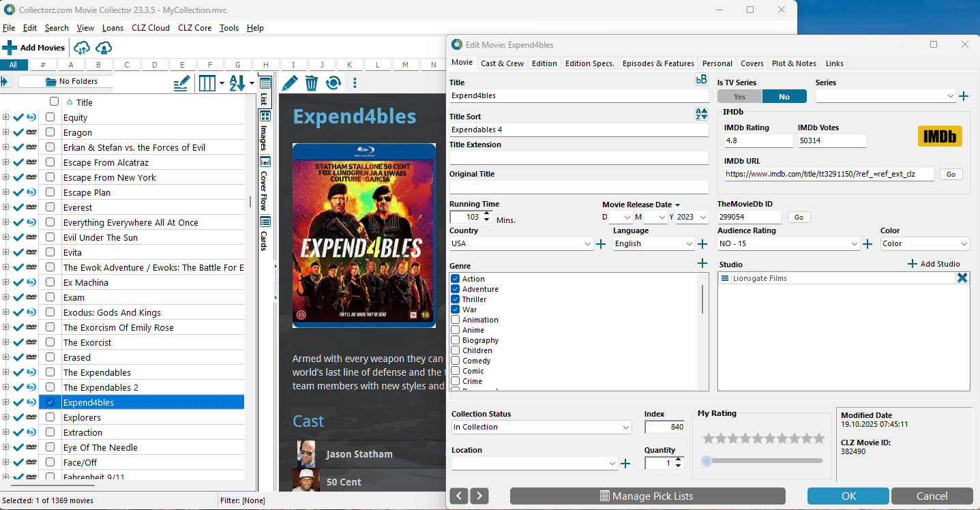980x510 pixels.
Task: Click the Title Sort A-Z icon
Action: click(701, 114)
